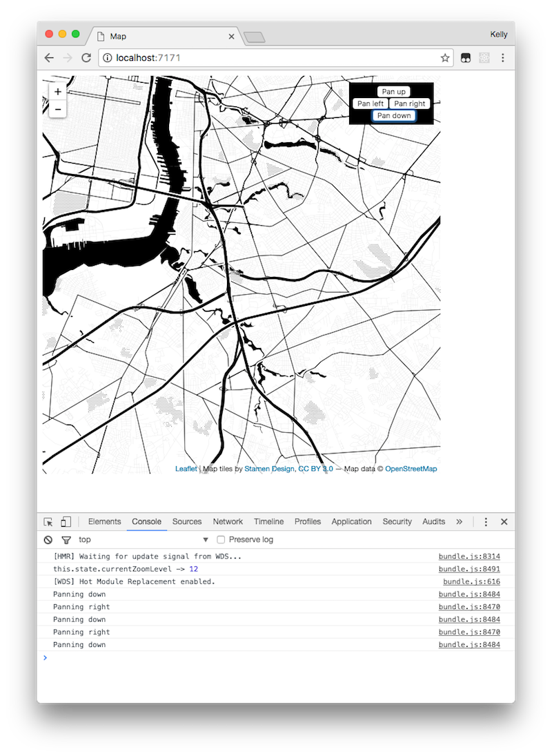Viewport: 552px width, 756px height.
Task: Zoom into the map using the plus control
Action: pos(57,91)
